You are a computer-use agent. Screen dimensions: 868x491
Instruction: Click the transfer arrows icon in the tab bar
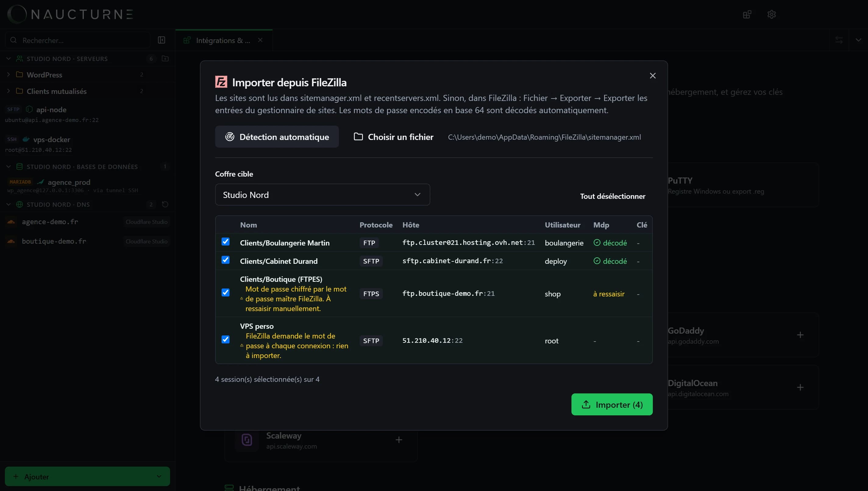click(x=839, y=40)
